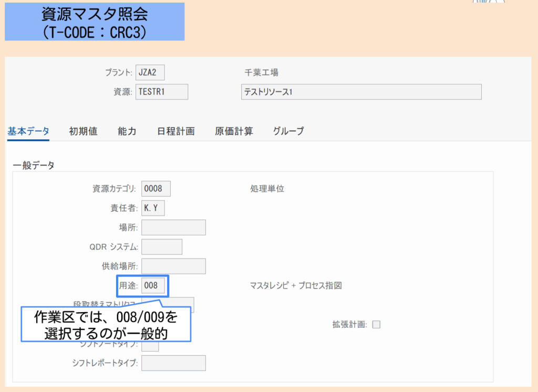
Task: Click the プラント label
Action: pyautogui.click(x=119, y=73)
